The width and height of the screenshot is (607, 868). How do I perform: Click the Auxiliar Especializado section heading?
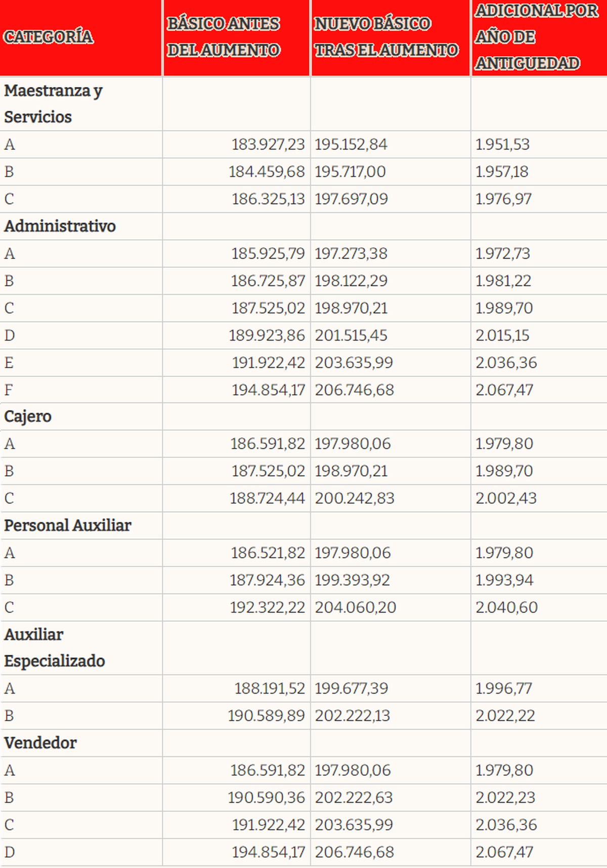pyautogui.click(x=54, y=648)
